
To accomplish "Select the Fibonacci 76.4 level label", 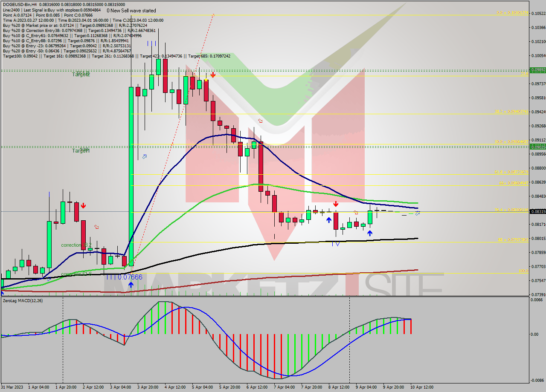I will (512, 210).
